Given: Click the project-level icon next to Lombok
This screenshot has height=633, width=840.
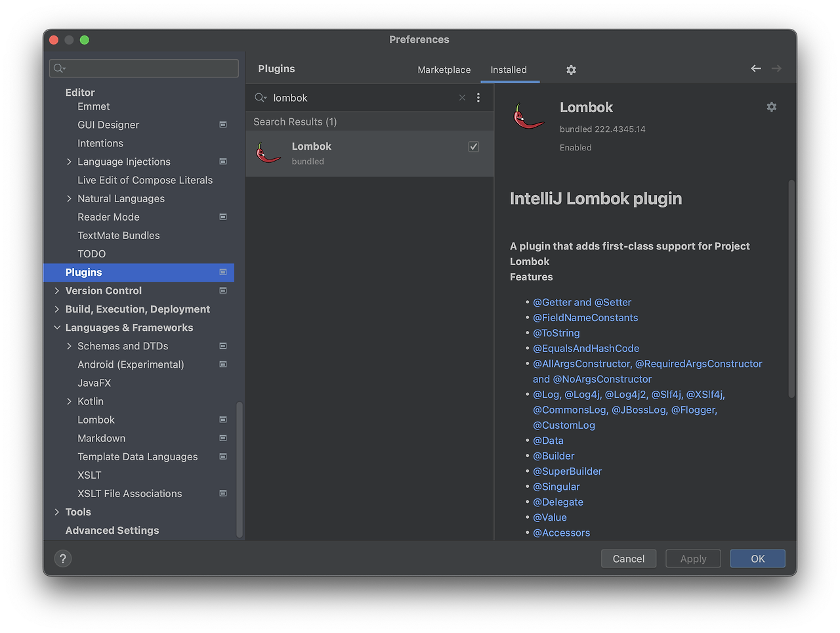Looking at the screenshot, I should tap(223, 420).
